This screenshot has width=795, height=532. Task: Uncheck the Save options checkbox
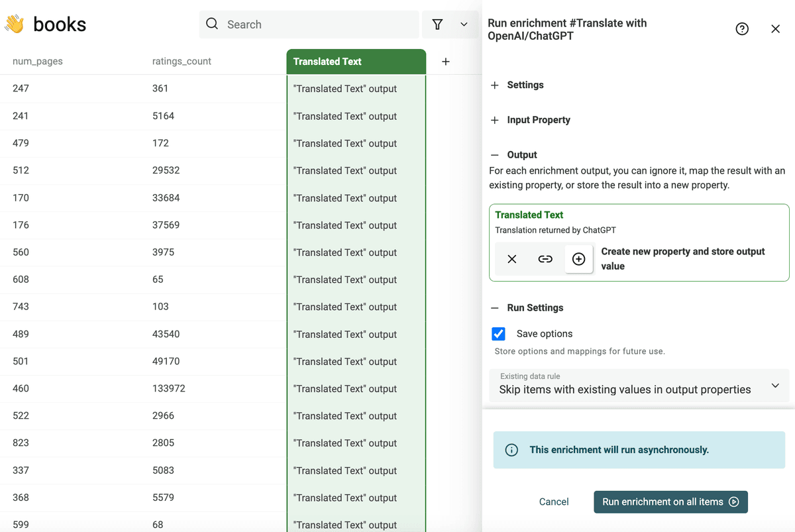(499, 334)
